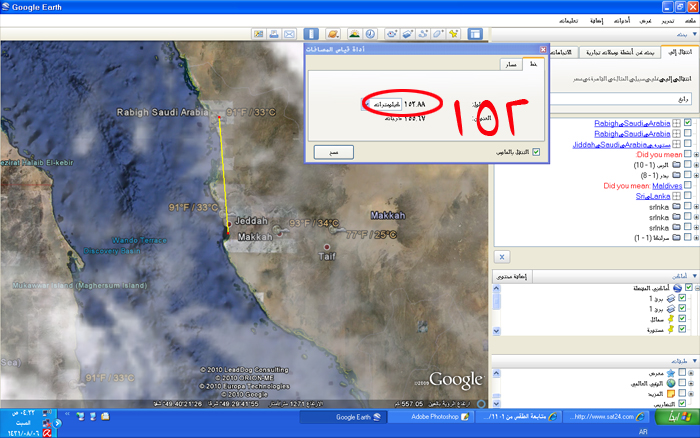Viewport: 700px width, 438px height.
Task: Collapse the My Places root tree node
Action: point(697,288)
